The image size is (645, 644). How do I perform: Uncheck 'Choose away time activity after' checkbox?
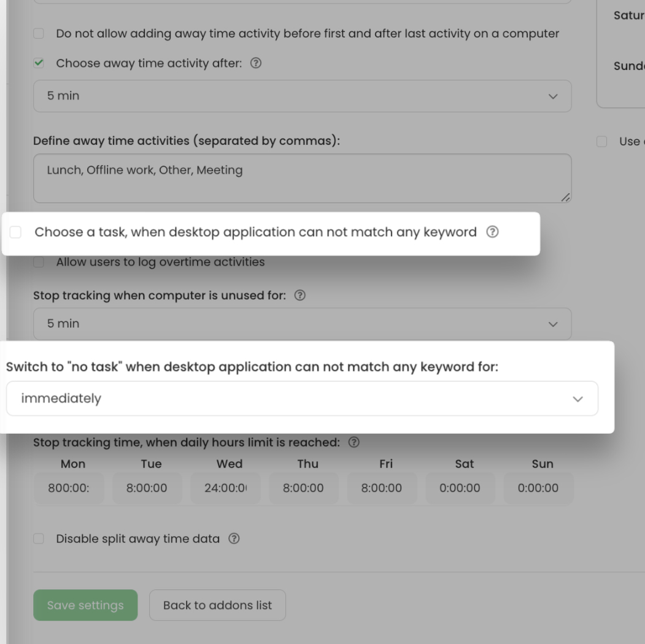tap(39, 63)
